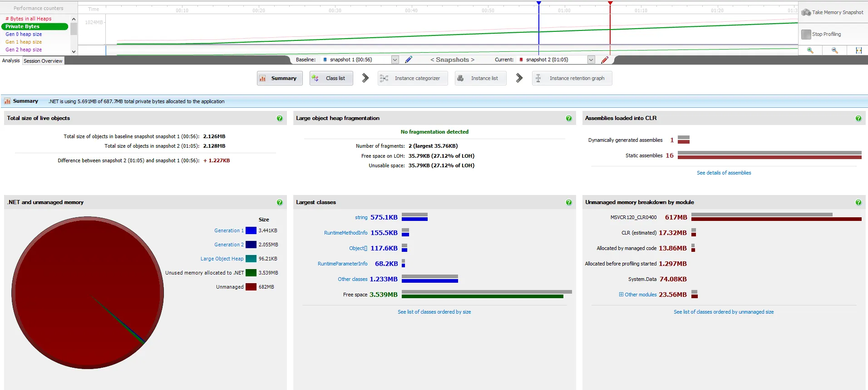Click the "Allocated by managed code" label
This screenshot has width=868, height=390.
[626, 248]
